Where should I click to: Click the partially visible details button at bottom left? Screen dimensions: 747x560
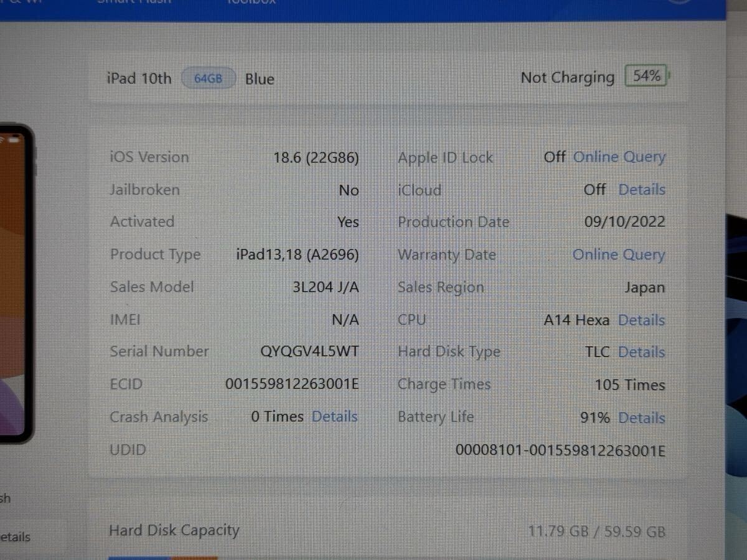coord(16,537)
